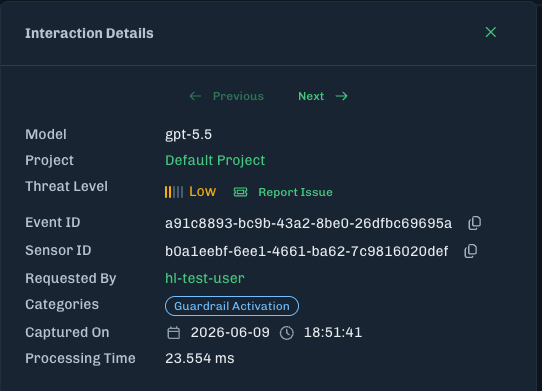Click the Threat Level label
Image resolution: width=542 pixels, height=391 pixels.
coord(66,186)
